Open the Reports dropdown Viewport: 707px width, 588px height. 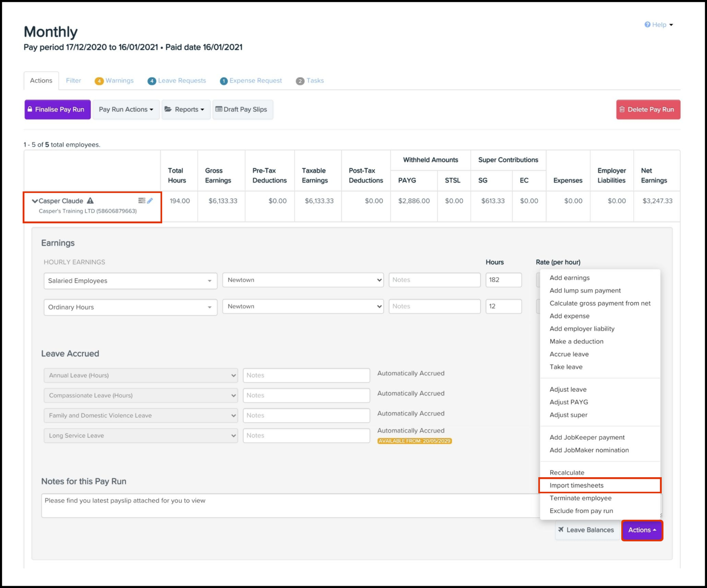click(186, 109)
